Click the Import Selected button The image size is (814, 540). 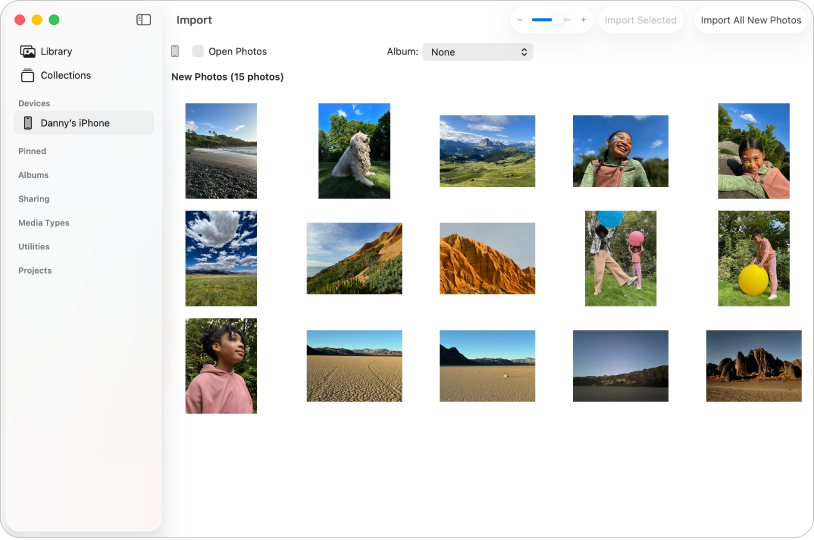point(640,20)
